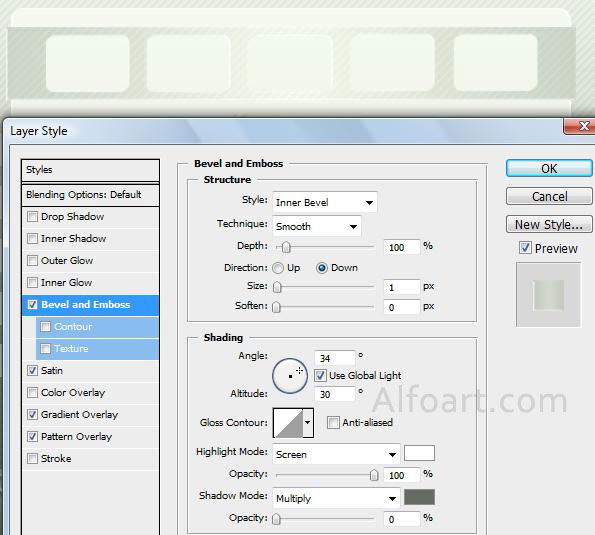Image resolution: width=595 pixels, height=535 pixels.
Task: Select the Up direction radio button
Action: pos(278,268)
